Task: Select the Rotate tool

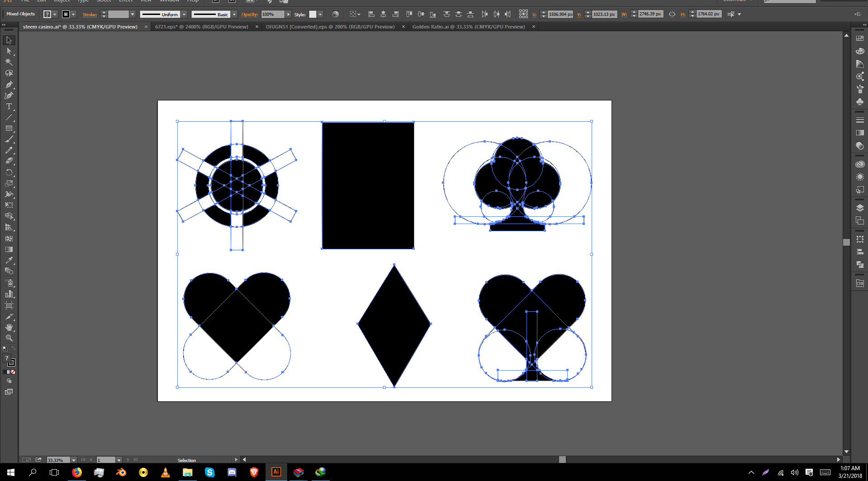Action: click(9, 172)
